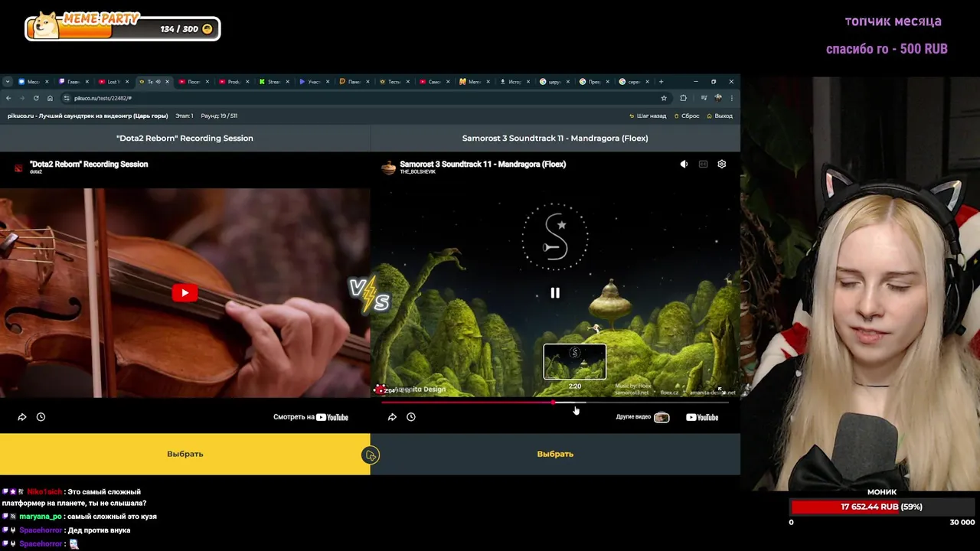This screenshot has width=980, height=551.
Task: Bookmark this page with star icon
Action: (664, 98)
